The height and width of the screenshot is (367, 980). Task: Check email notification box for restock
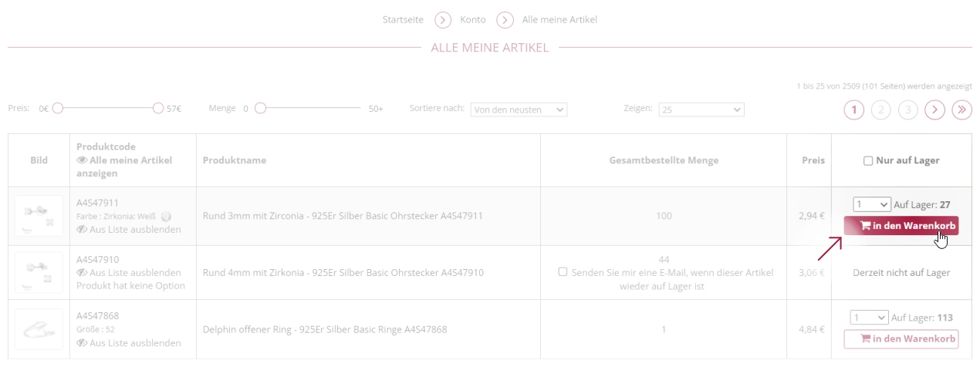[563, 272]
